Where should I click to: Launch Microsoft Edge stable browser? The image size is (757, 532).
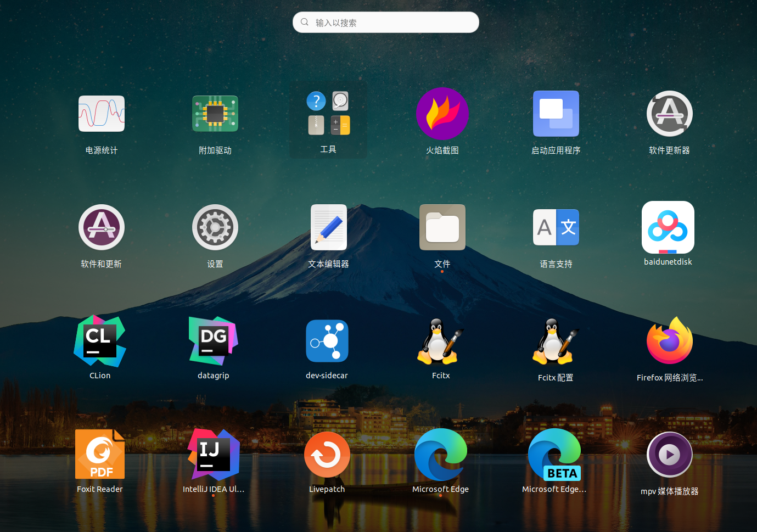pos(441,455)
